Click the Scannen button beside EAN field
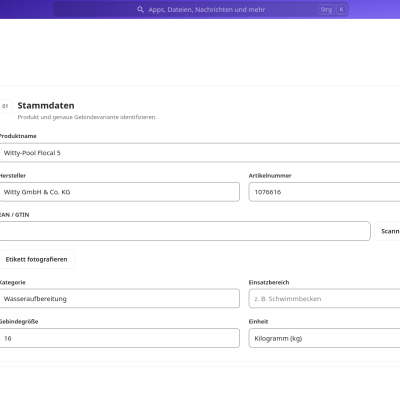This screenshot has width=400, height=400. 387,231
